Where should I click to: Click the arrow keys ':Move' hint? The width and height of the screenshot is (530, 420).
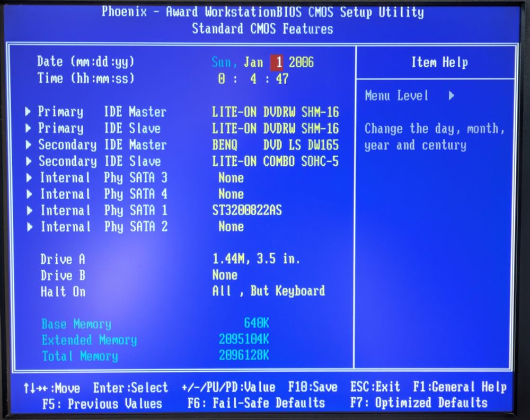click(x=52, y=388)
